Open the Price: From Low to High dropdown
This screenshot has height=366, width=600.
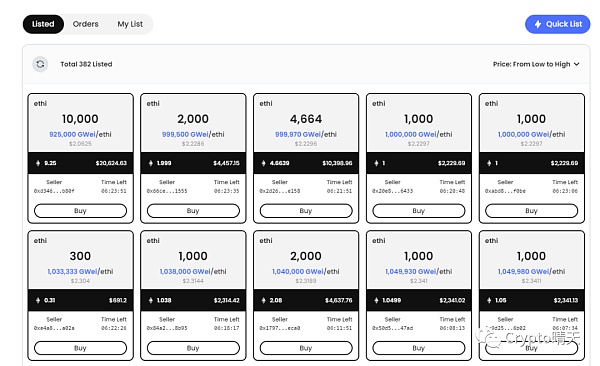536,64
